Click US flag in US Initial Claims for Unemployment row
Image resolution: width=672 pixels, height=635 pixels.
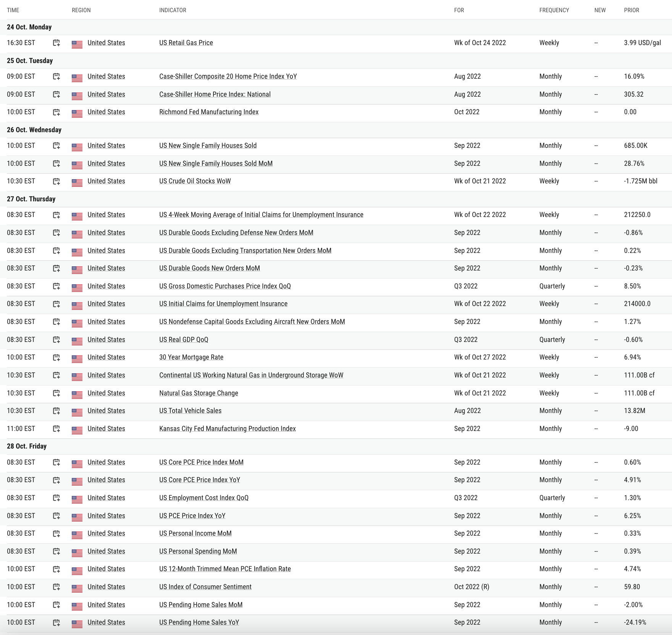coord(77,306)
